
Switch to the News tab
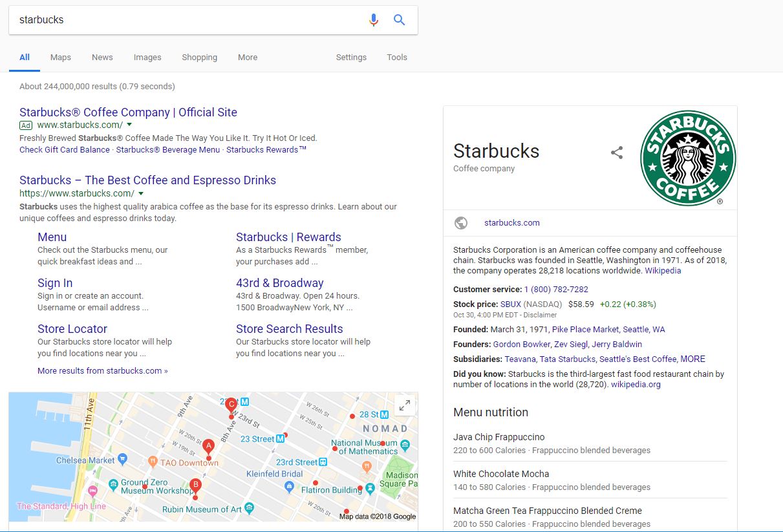[x=102, y=58]
